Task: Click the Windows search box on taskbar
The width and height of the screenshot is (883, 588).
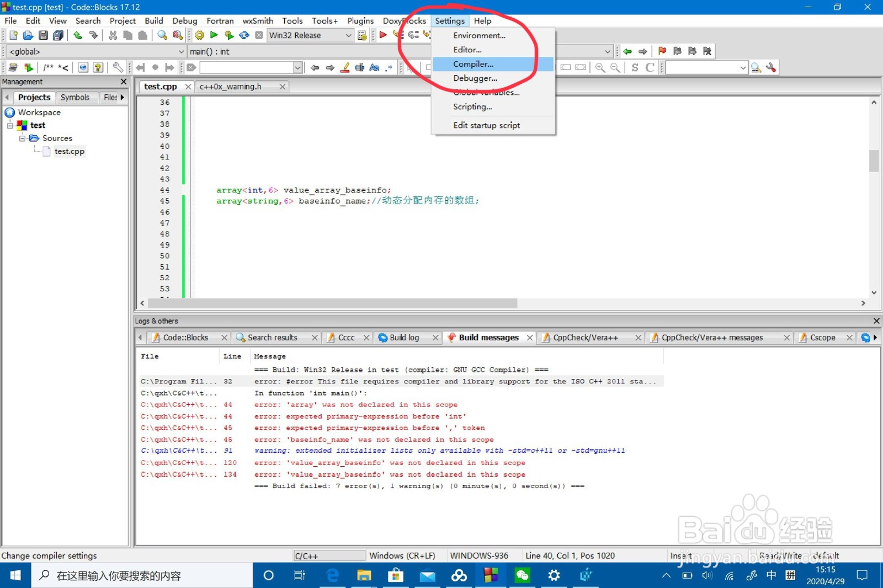Action: tap(143, 576)
